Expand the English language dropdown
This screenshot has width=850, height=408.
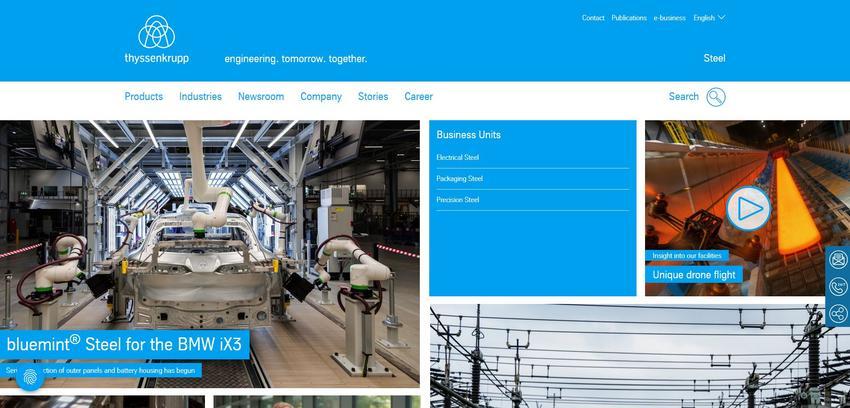pyautogui.click(x=709, y=18)
